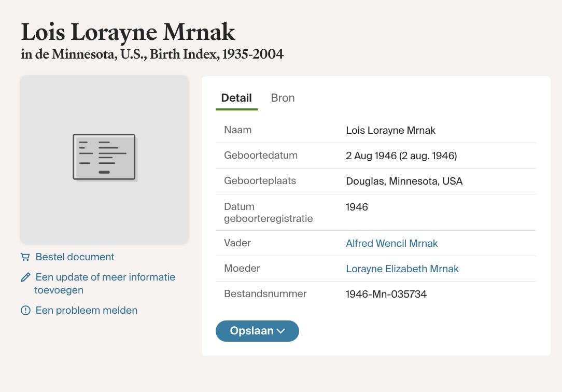Open father Alfred Wencil Mrnak's record
562x392 pixels.
point(392,243)
